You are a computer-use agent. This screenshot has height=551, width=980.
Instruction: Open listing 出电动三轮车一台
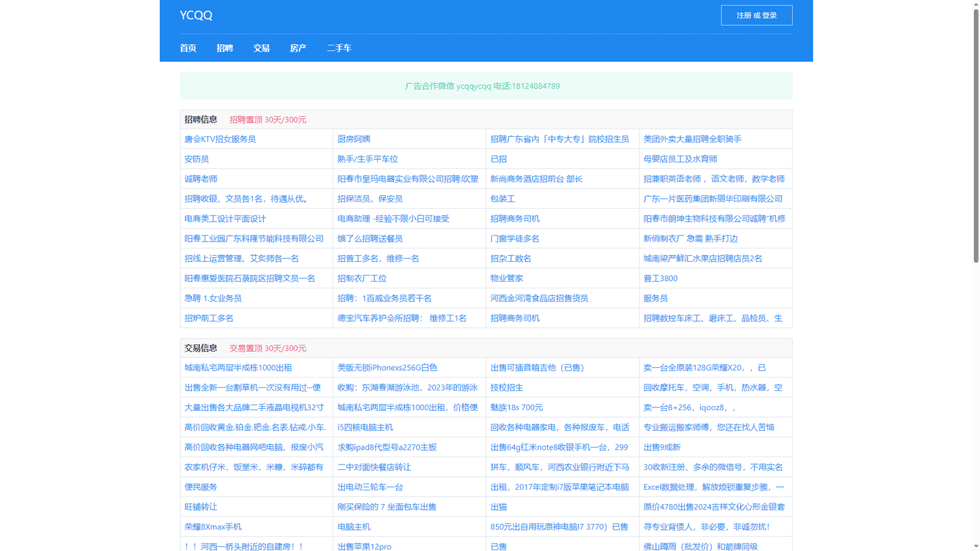pyautogui.click(x=370, y=487)
